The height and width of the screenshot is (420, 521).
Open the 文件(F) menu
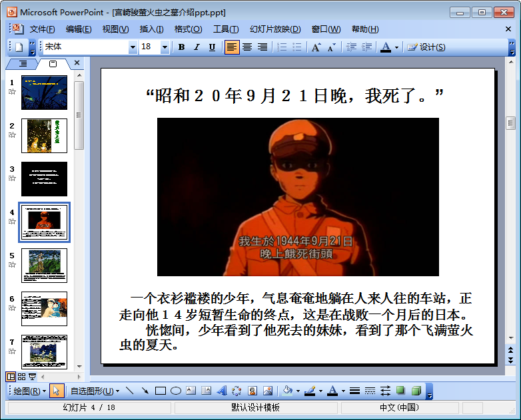pyautogui.click(x=42, y=29)
